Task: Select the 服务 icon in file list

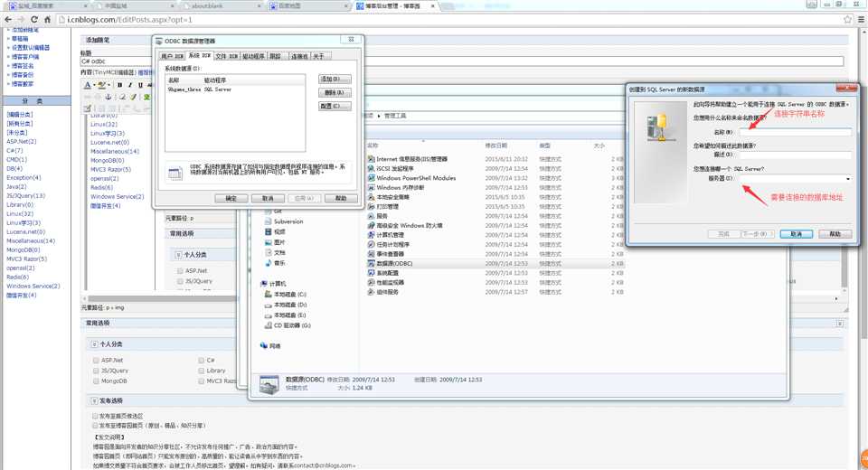Action: pos(371,216)
